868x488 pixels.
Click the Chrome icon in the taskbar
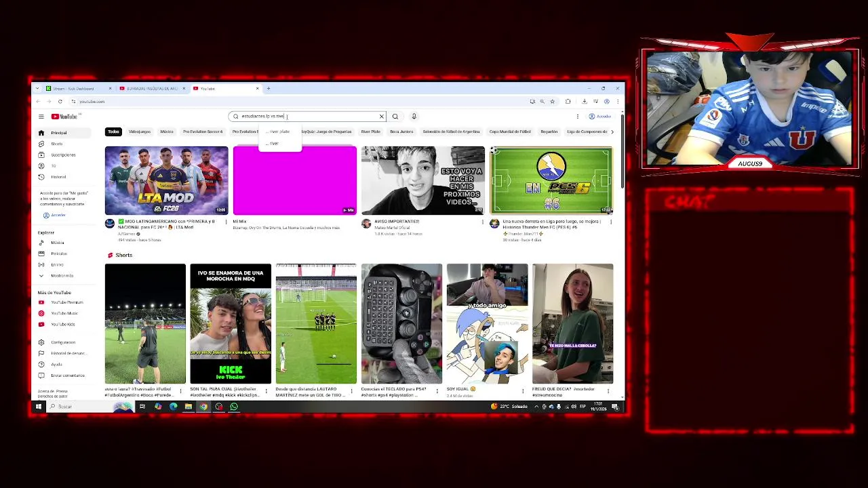[x=203, y=407]
